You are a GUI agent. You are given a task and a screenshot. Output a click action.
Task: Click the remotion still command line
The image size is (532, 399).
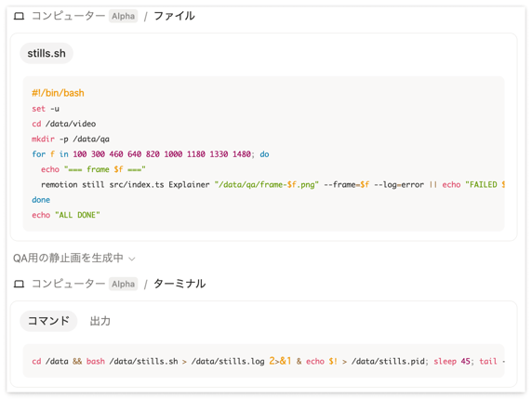click(273, 184)
